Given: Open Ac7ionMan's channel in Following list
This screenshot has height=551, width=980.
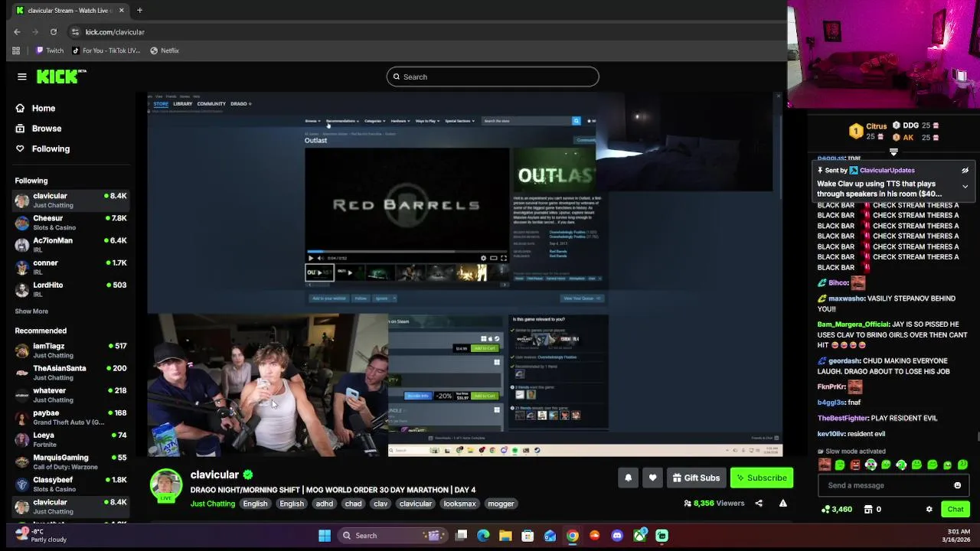Looking at the screenshot, I should pyautogui.click(x=70, y=245).
